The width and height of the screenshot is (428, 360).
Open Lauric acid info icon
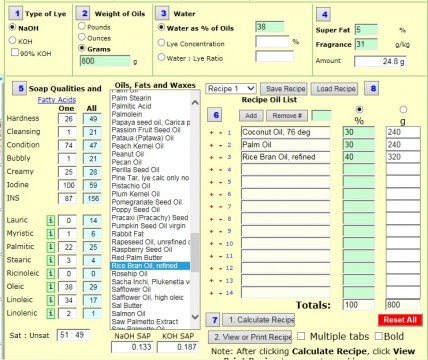coord(50,220)
